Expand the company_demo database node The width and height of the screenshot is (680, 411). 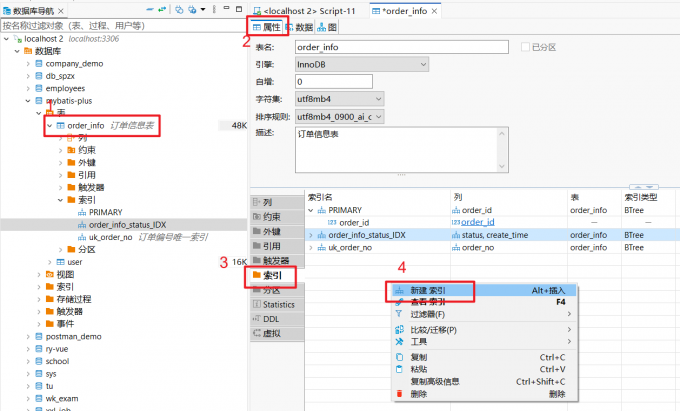(26, 63)
